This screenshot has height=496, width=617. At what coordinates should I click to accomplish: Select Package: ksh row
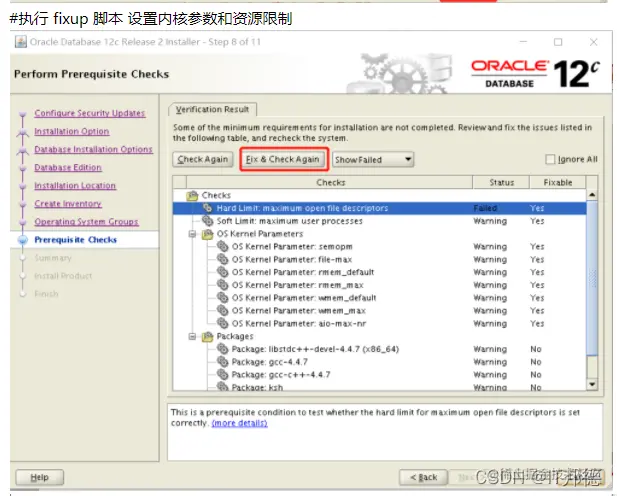(379, 387)
